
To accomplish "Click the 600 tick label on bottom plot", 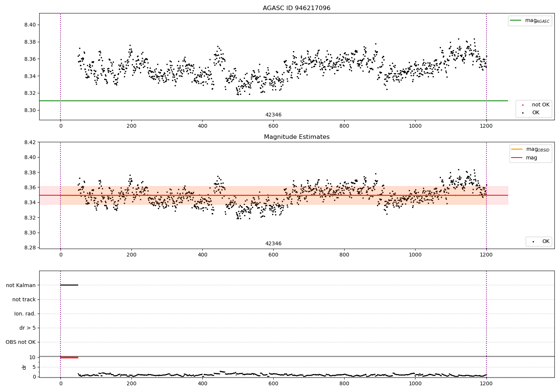I will point(273,383).
